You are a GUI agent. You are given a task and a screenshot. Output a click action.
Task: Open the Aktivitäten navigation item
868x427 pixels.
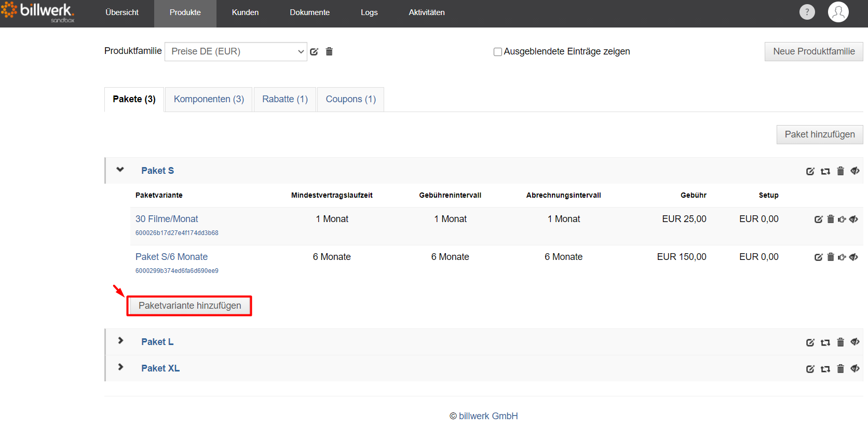click(x=427, y=12)
